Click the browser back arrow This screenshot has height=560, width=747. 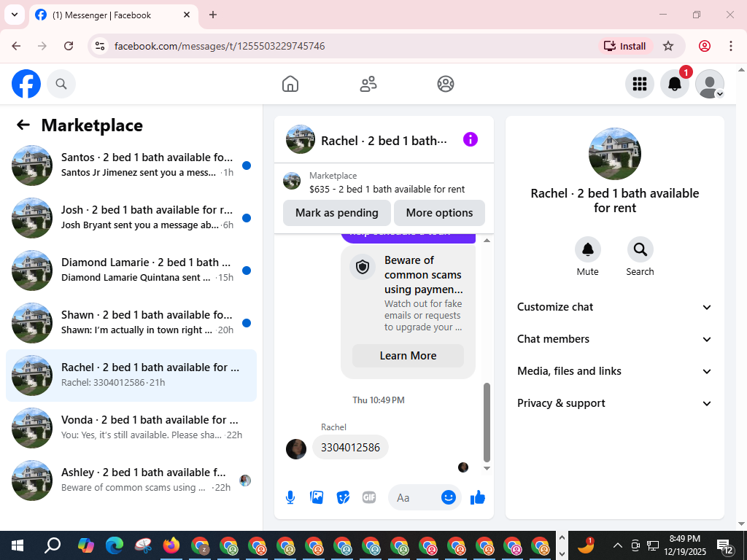pos(16,46)
